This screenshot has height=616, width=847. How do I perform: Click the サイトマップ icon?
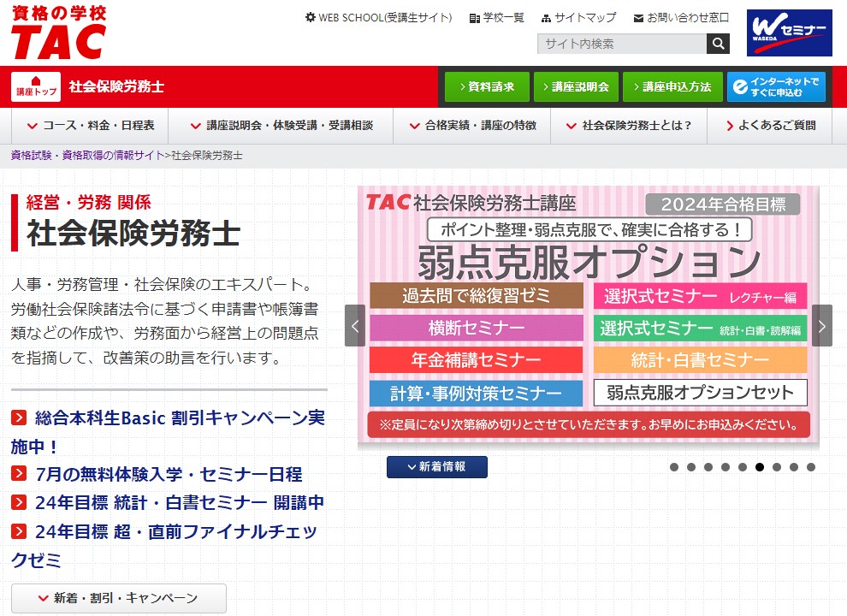coord(544,16)
